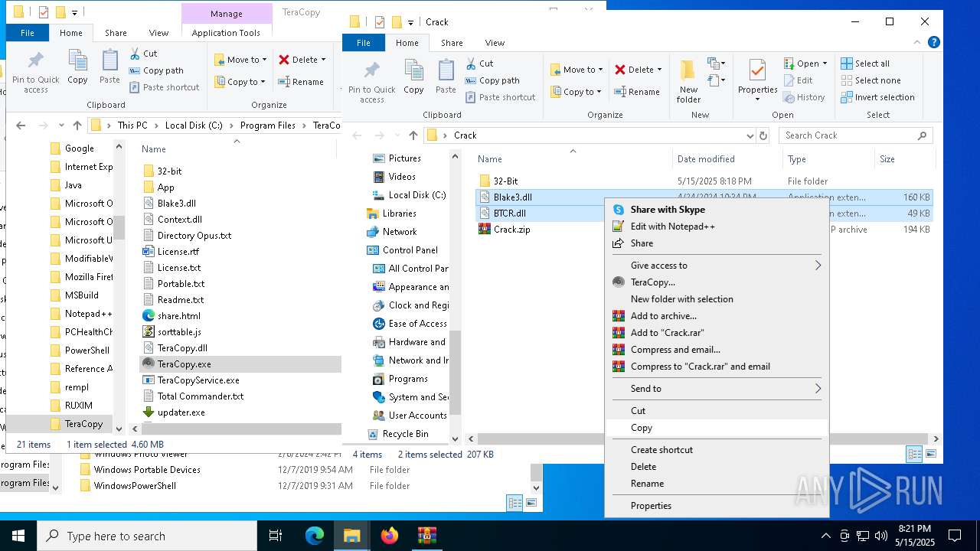Click Select none in Crack window ribbon
980x551 pixels.
(x=871, y=80)
